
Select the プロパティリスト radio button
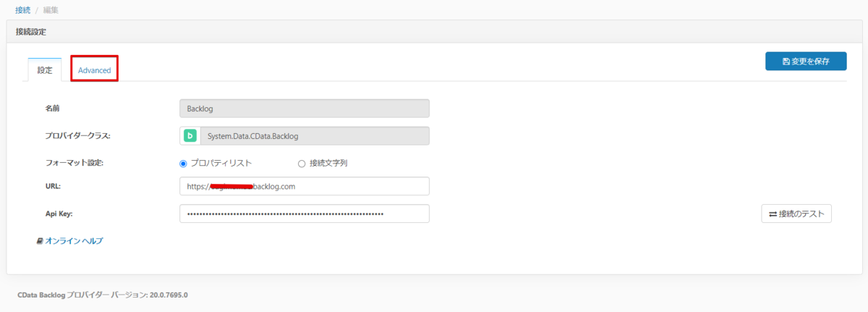(183, 163)
